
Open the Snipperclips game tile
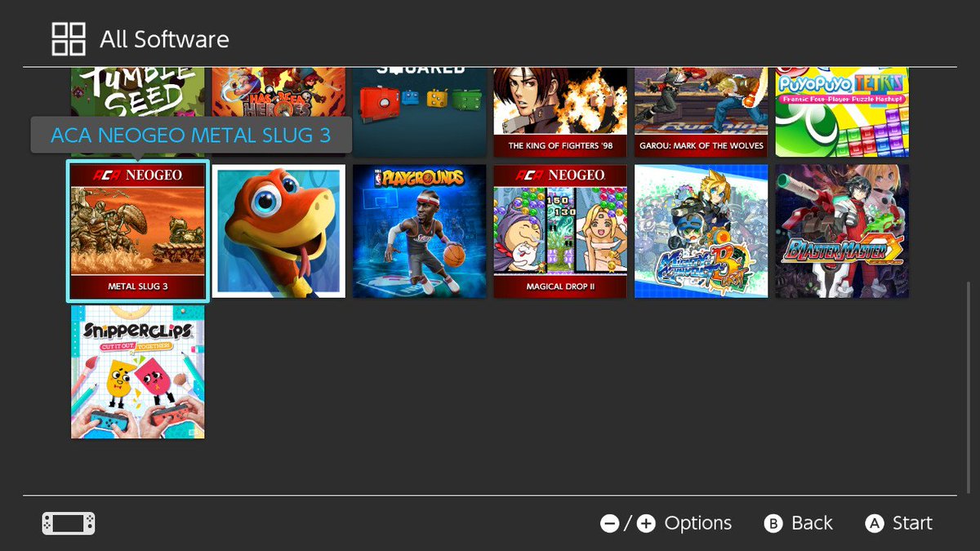137,372
